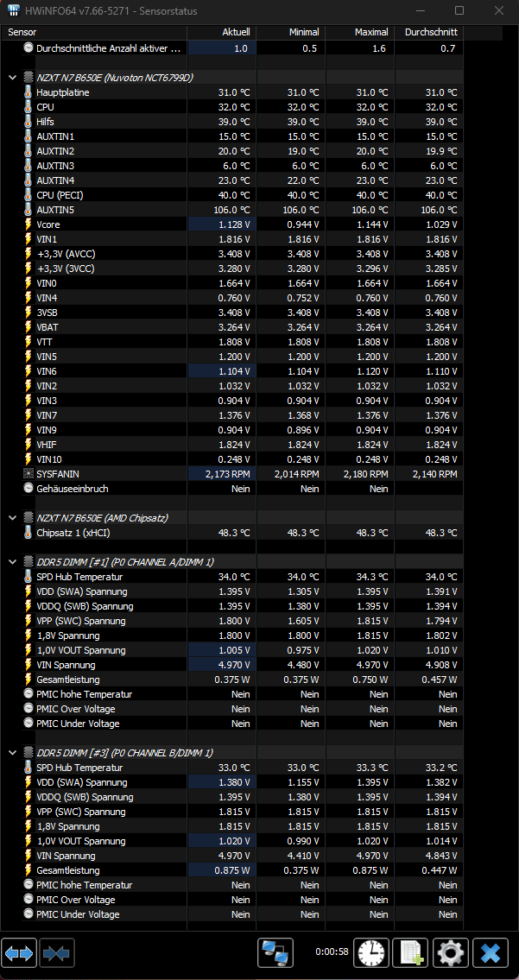Image resolution: width=519 pixels, height=980 pixels.
Task: Click the DDR5 DIMM [#1] memory icon
Action: [28, 562]
